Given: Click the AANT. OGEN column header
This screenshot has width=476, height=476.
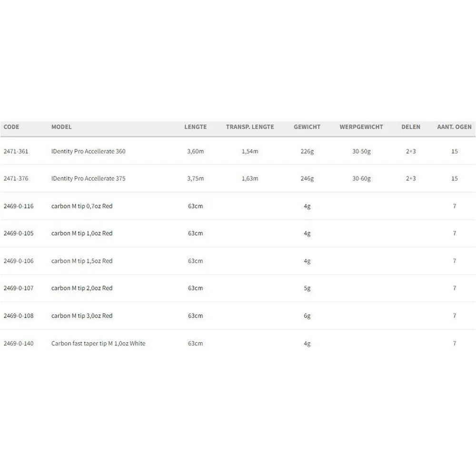Looking at the screenshot, I should [x=454, y=127].
